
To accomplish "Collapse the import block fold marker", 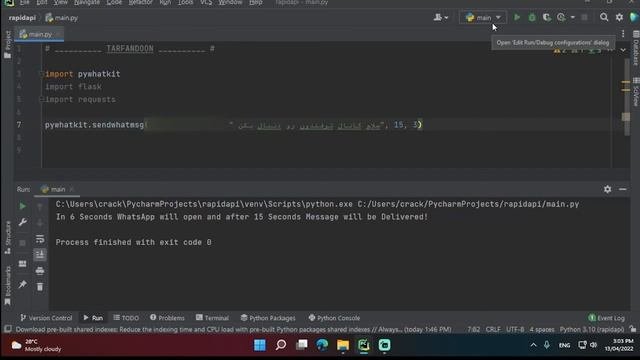I will point(41,74).
